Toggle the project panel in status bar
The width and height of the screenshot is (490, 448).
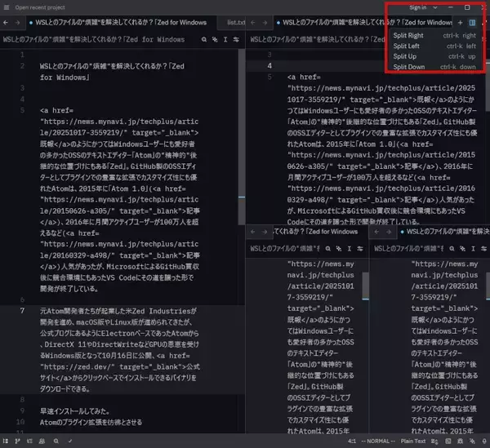pyautogui.click(x=8, y=441)
